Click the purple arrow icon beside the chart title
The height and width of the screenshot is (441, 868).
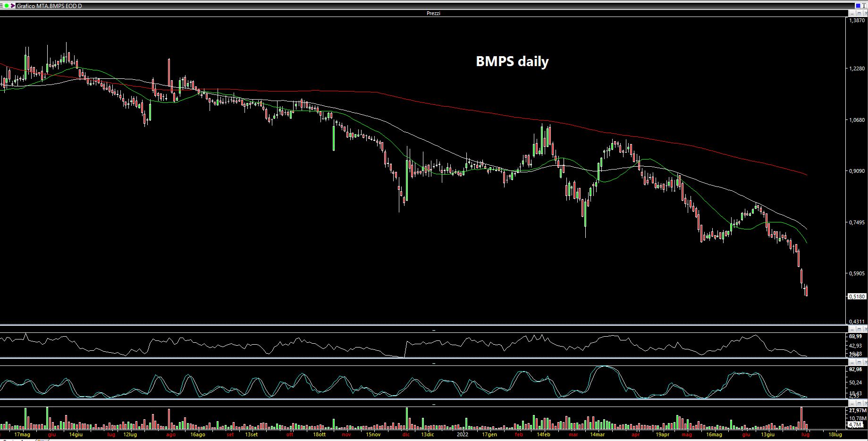point(13,6)
